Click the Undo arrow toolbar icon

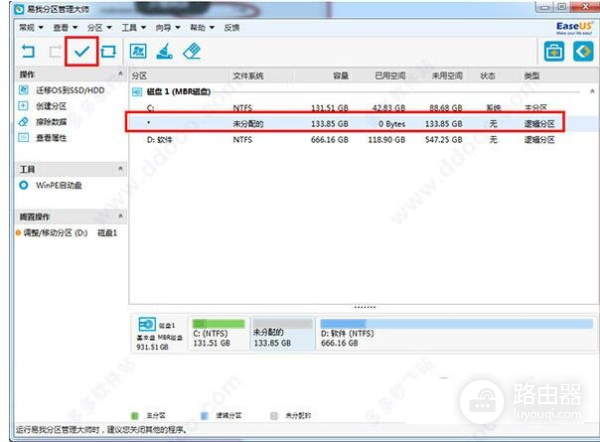click(x=27, y=50)
